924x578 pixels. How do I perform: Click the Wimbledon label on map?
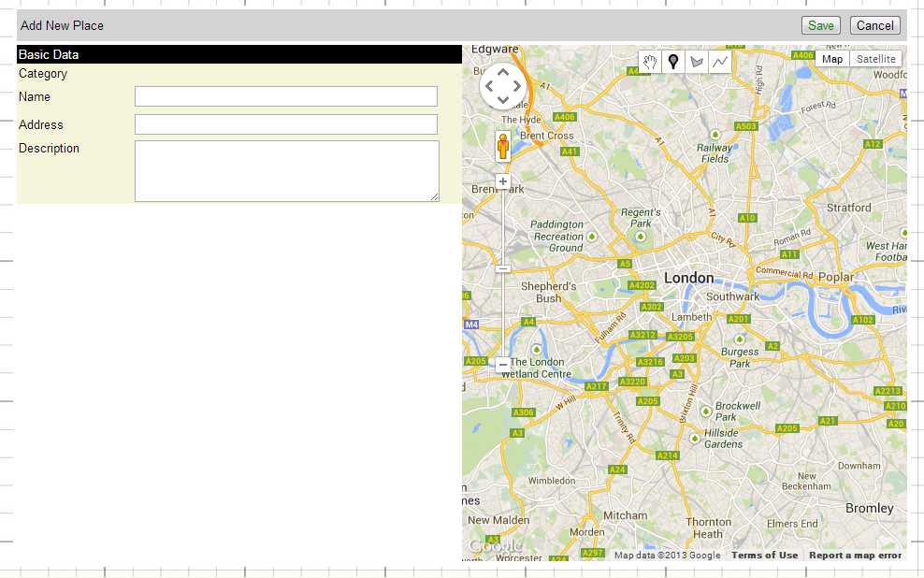tap(552, 481)
